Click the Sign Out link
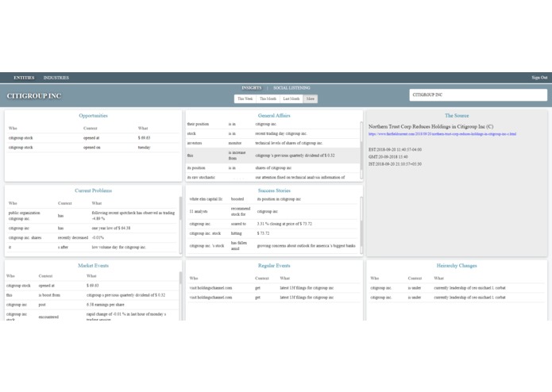Viewport: 552px width, 392px height. tap(539, 77)
